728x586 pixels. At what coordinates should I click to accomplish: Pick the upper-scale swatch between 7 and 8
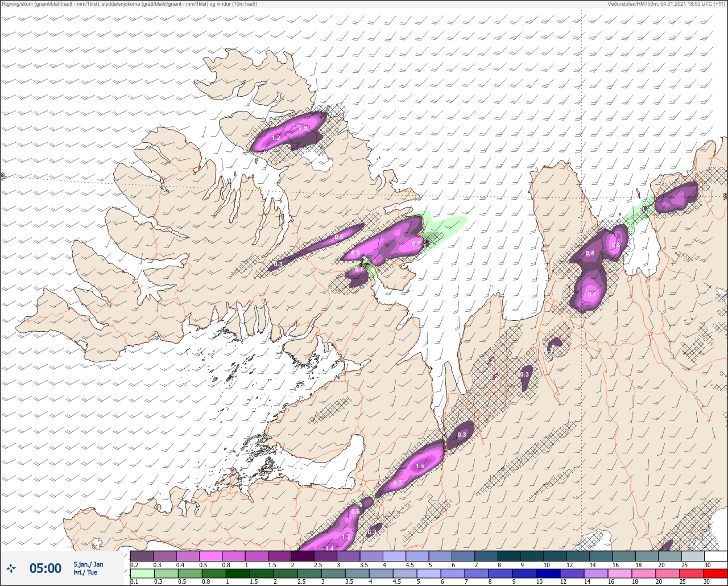[x=486, y=556]
